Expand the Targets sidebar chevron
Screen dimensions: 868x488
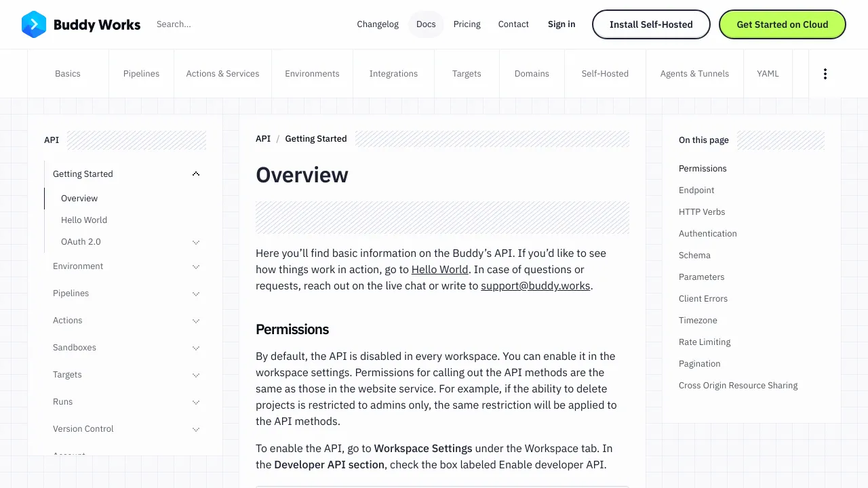coord(196,375)
